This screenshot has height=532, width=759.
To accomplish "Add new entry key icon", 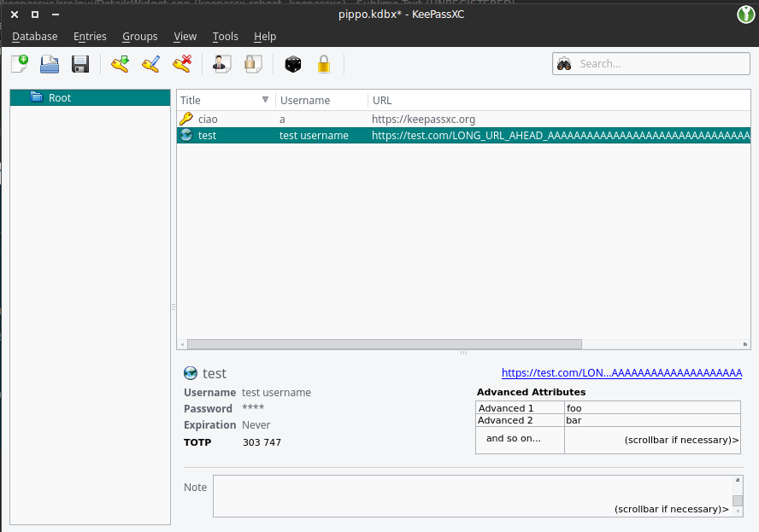I will 120,64.
